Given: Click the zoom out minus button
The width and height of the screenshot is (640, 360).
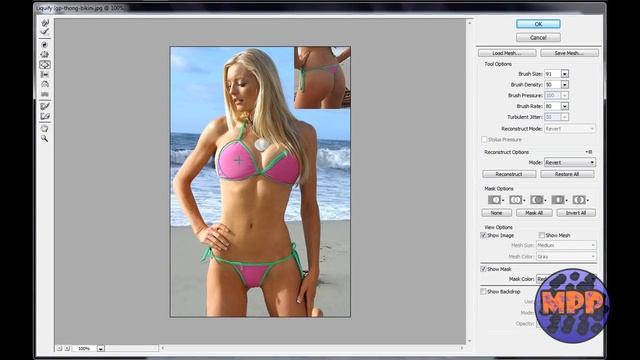Looking at the screenshot, I should 60,348.
